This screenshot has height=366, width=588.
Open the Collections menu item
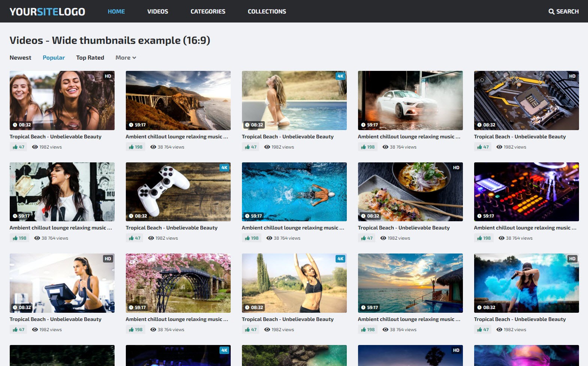pyautogui.click(x=267, y=12)
